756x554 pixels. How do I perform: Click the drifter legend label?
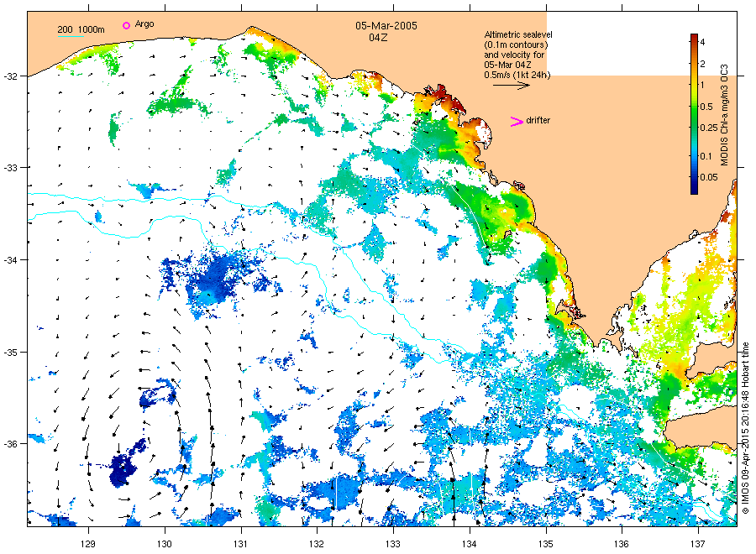coord(538,120)
